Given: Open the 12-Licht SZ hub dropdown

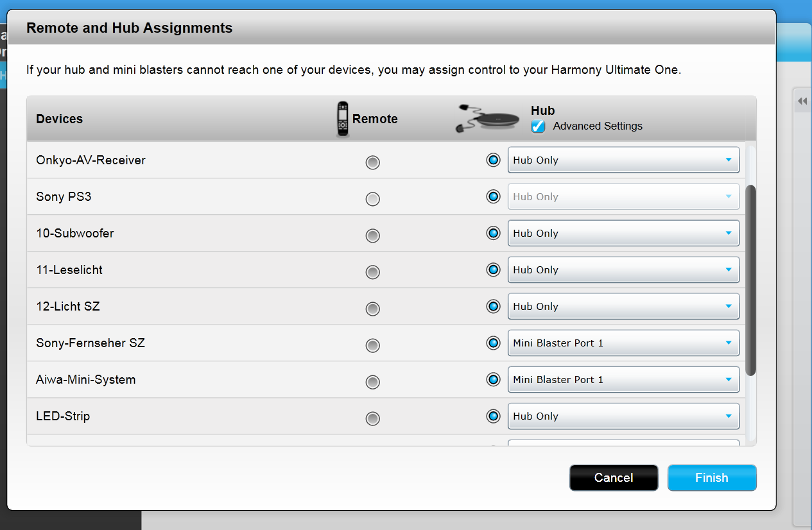Looking at the screenshot, I should click(623, 307).
